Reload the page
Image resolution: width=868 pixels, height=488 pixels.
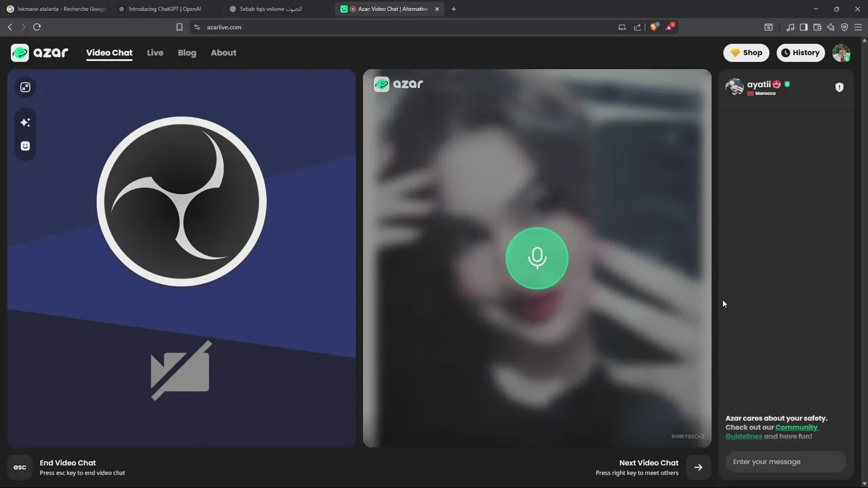37,27
